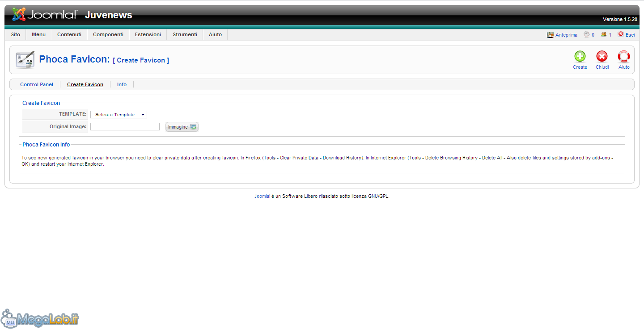Click the Joomla! logo in header

[x=45, y=15]
